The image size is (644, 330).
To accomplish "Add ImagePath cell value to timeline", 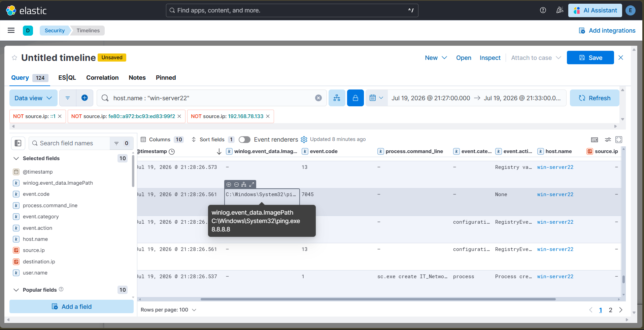I will (x=244, y=184).
